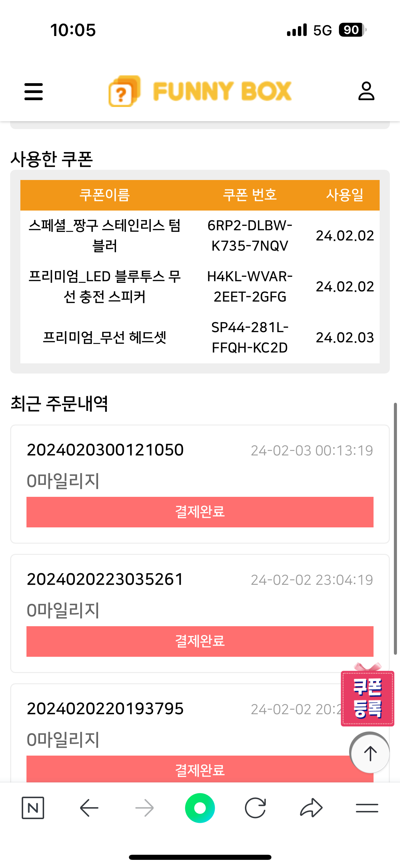This screenshot has height=868, width=400.
Task: Tap the Funny Box logo
Action: coord(200,91)
